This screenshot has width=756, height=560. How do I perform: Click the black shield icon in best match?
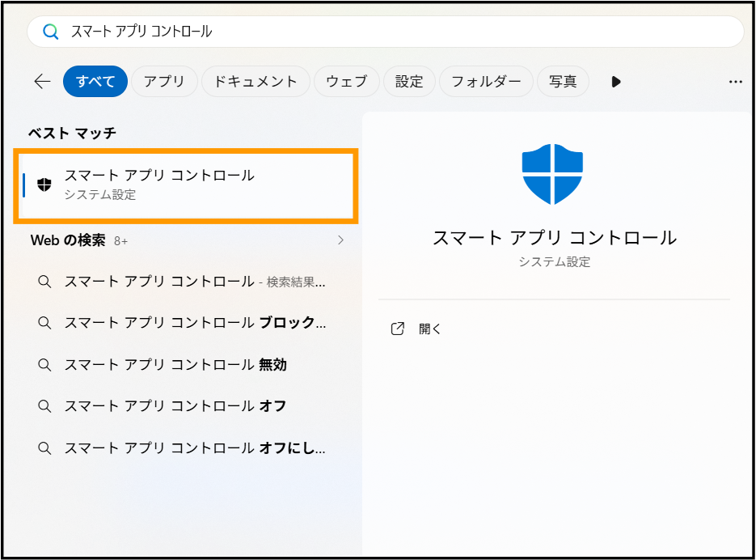(x=44, y=185)
